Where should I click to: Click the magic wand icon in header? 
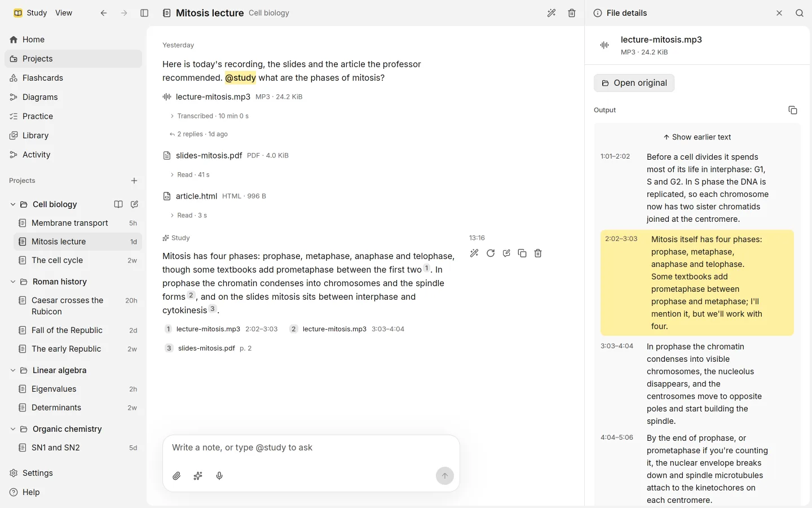coord(551,13)
